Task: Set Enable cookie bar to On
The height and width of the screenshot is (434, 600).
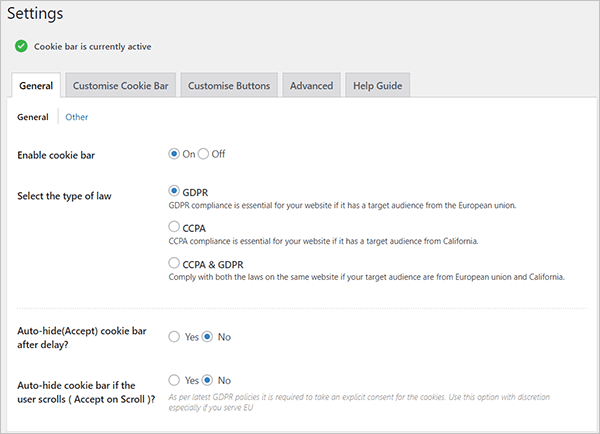Action: tap(174, 154)
